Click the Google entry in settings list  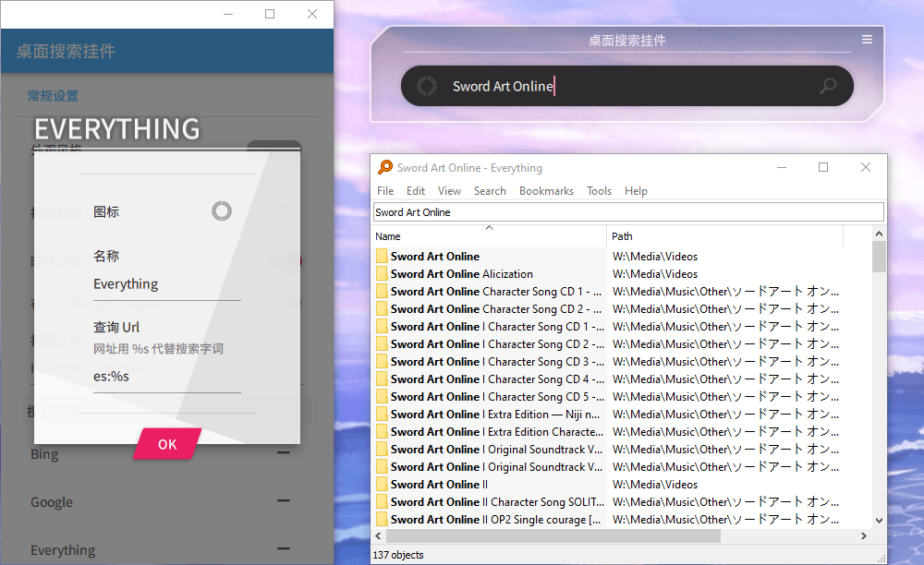click(52, 502)
